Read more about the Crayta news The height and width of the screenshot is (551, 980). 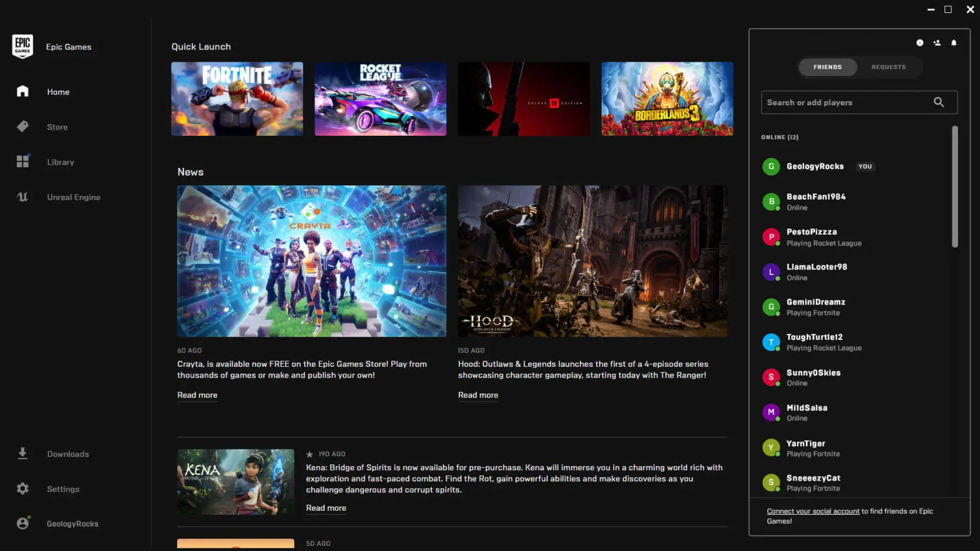pos(197,395)
